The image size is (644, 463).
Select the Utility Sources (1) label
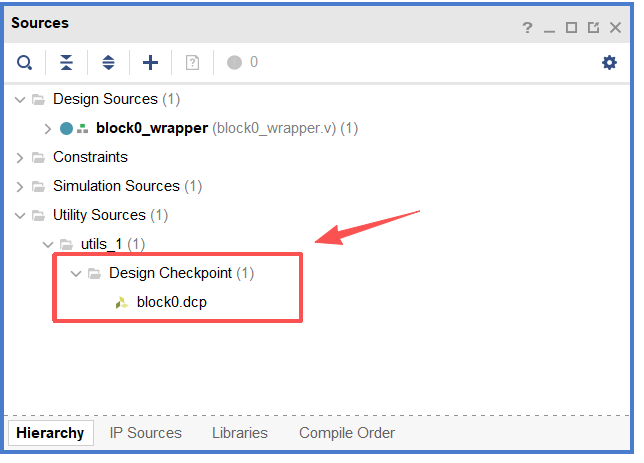(110, 215)
